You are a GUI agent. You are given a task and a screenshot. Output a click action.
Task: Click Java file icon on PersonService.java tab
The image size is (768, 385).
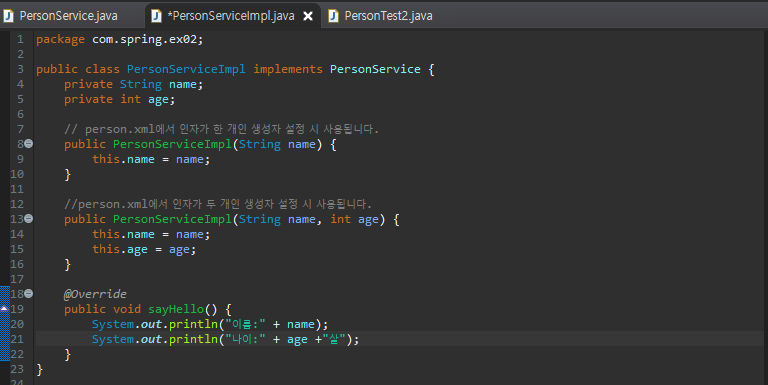[8, 16]
